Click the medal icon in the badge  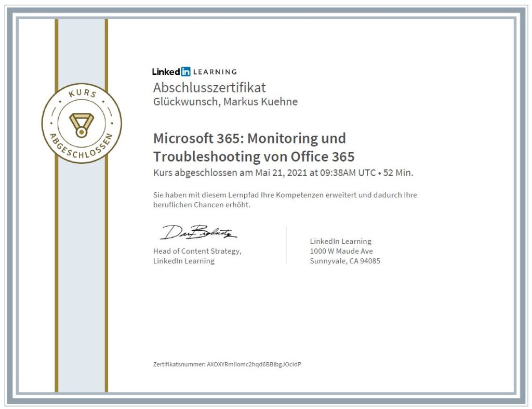point(82,125)
